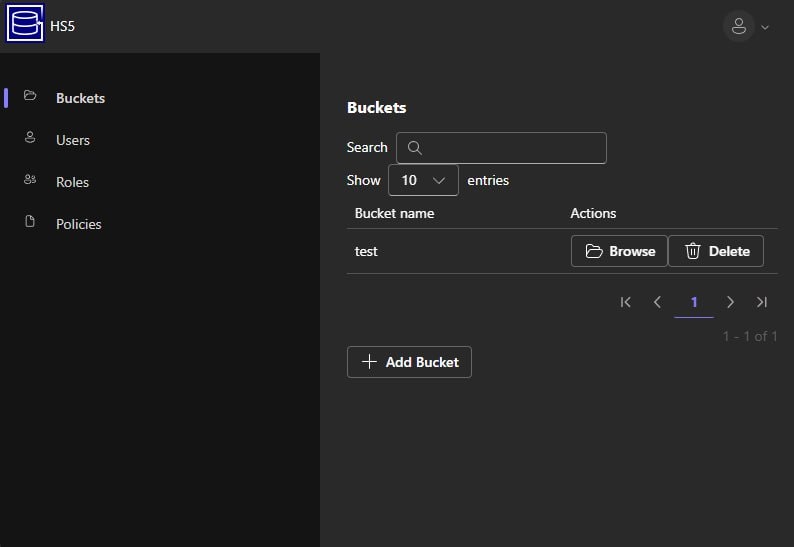Jump to the last page of buckets

coord(762,302)
